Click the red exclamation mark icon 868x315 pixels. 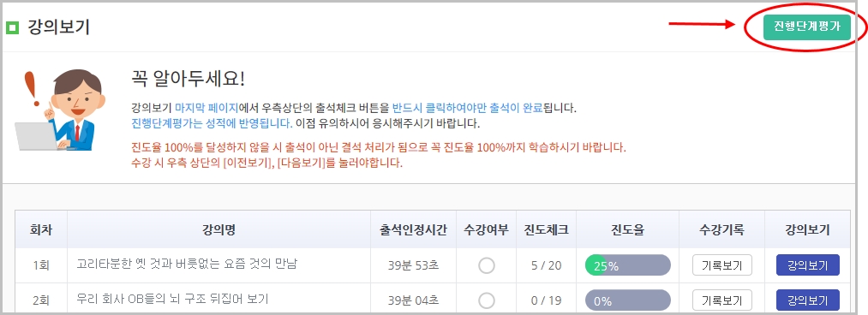tap(32, 88)
